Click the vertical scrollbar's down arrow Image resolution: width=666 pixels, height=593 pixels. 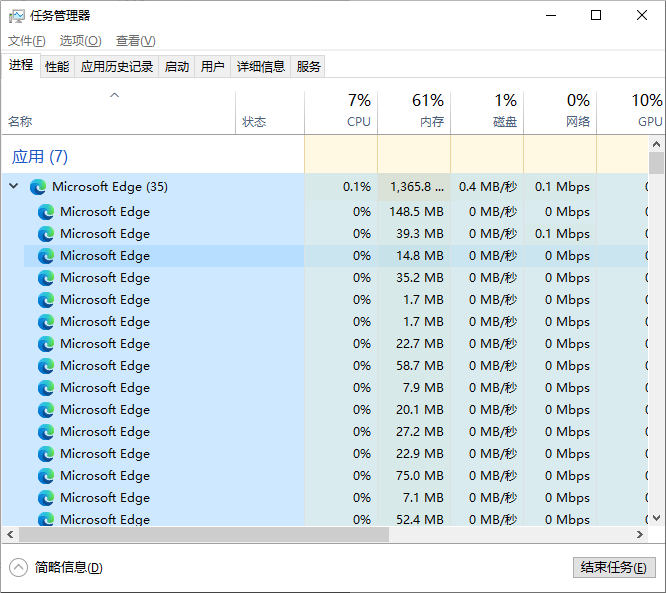coord(657,518)
